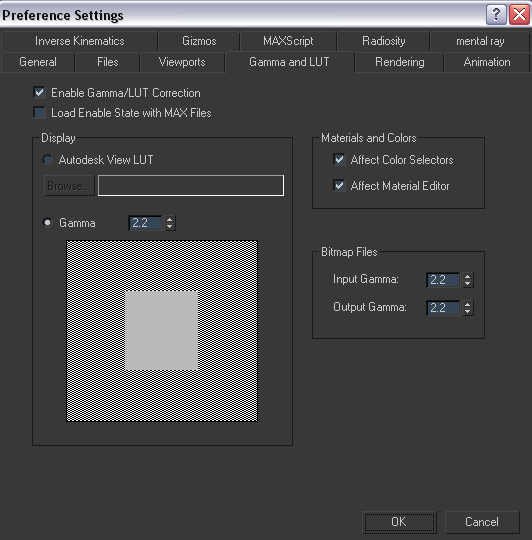Viewport: 532px width, 540px height.
Task: Select the Gamma radio button
Action: coord(47,222)
